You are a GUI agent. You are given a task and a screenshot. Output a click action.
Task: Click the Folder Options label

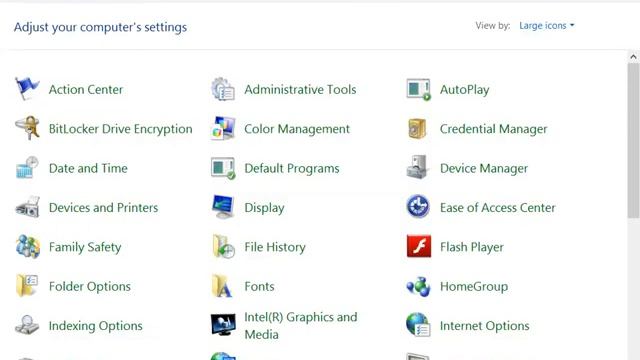[90, 287]
